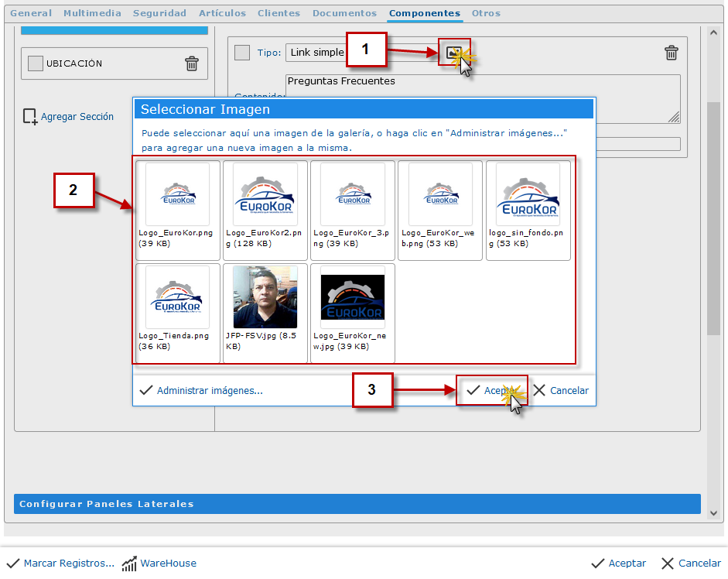Viewport: 728px width, 579px height.
Task: Expand Configurar Paneles Laterales section
Action: 357,504
